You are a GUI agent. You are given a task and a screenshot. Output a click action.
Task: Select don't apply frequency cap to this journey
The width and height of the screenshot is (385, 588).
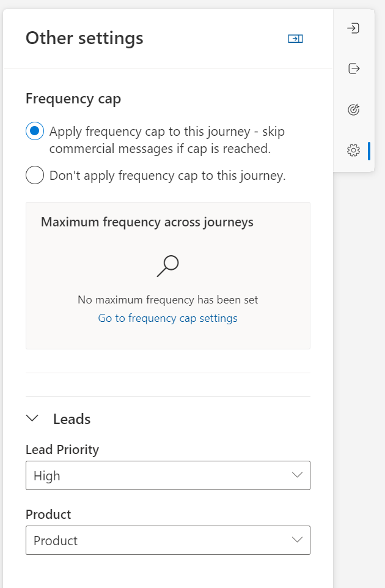point(35,175)
